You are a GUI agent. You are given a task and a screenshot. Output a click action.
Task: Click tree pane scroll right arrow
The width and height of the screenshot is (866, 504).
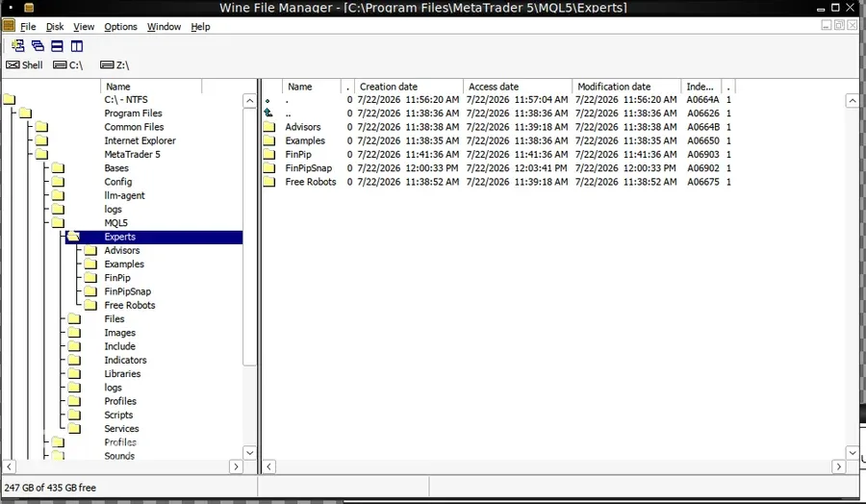(236, 466)
